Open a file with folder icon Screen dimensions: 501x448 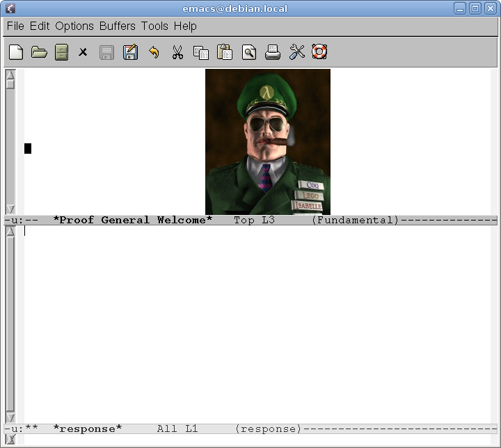coord(39,52)
